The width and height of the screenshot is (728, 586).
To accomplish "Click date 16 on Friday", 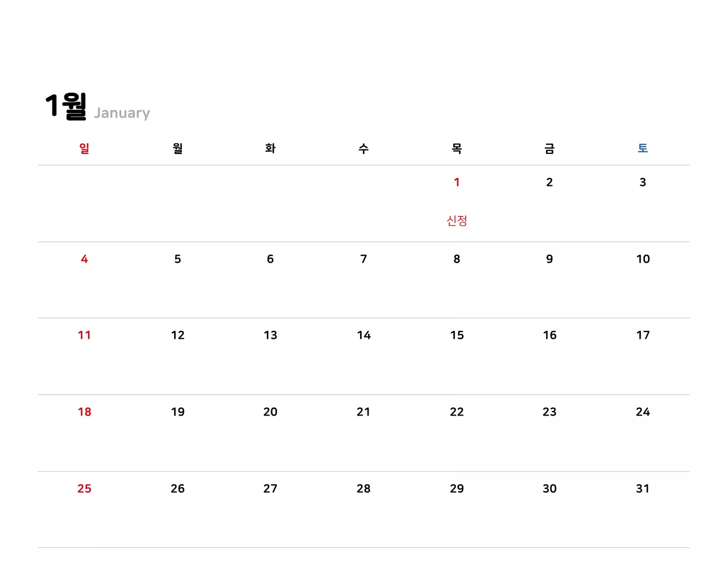I will [x=549, y=335].
